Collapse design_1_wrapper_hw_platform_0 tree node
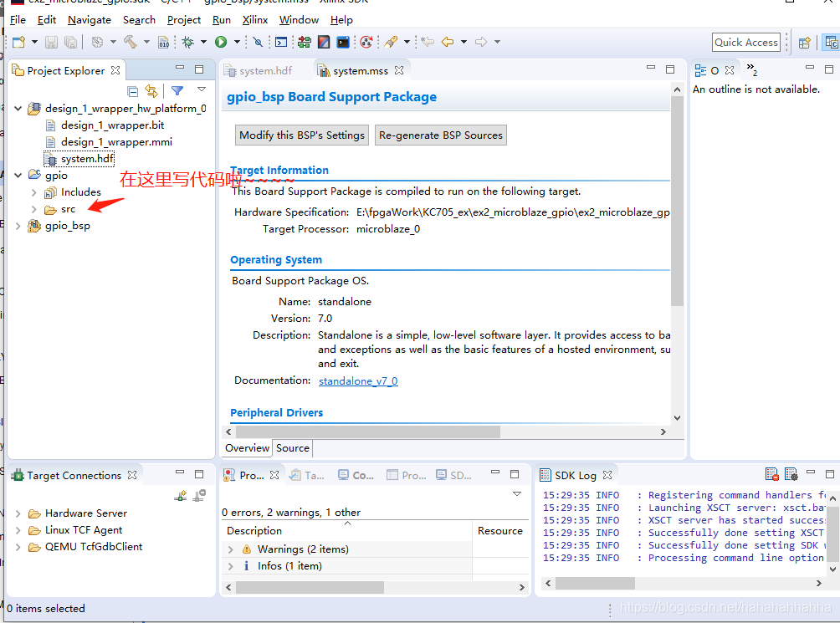Viewport: 840px width, 623px height. [x=18, y=109]
